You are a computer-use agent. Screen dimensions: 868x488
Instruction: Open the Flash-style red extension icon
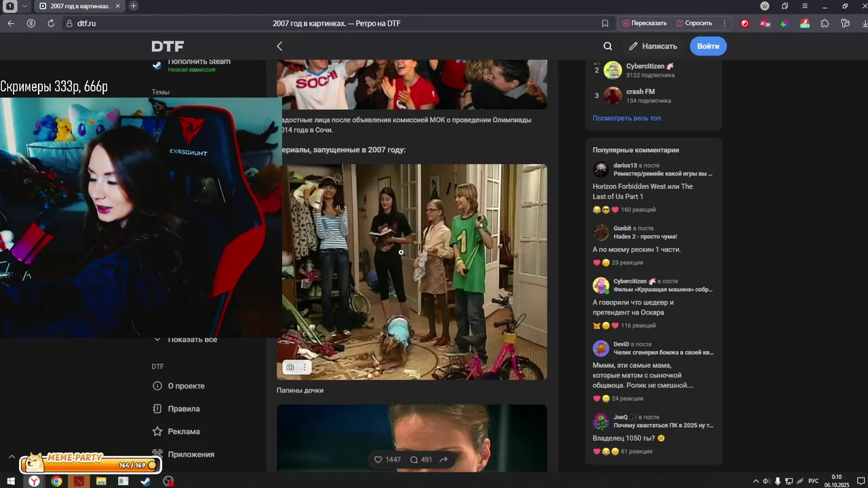[x=805, y=23]
